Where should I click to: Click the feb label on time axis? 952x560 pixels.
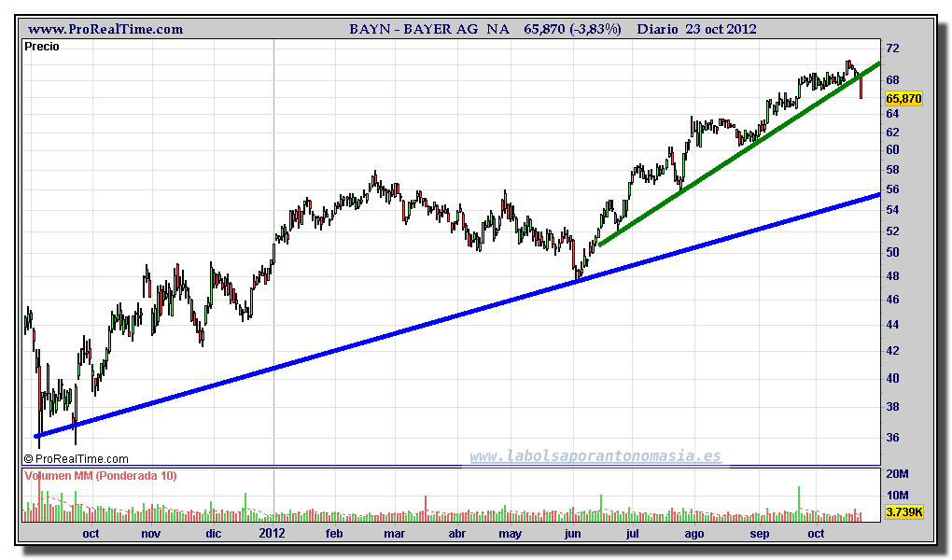[334, 534]
